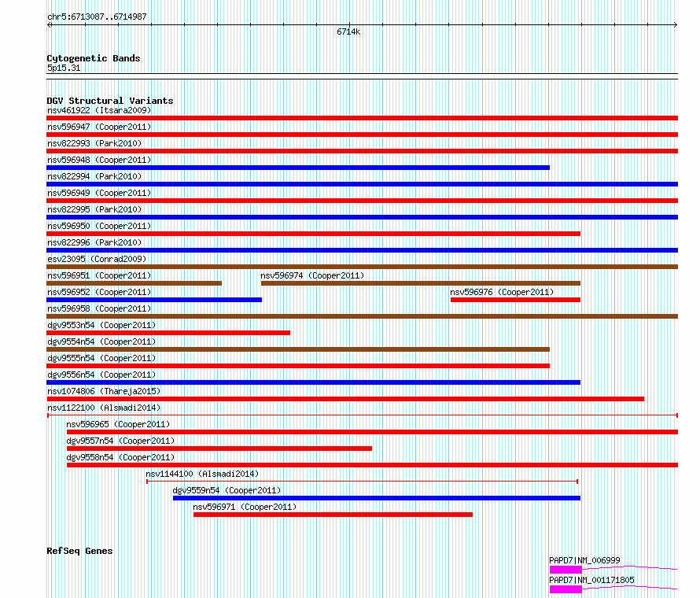Click the Cytogenetic Bands track title
This screenshot has height=598, width=700.
coord(94,58)
